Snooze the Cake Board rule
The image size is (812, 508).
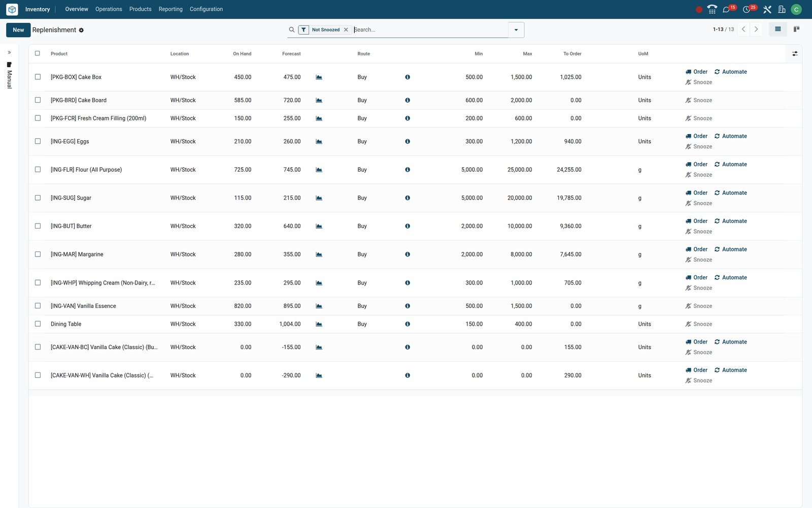(x=699, y=101)
